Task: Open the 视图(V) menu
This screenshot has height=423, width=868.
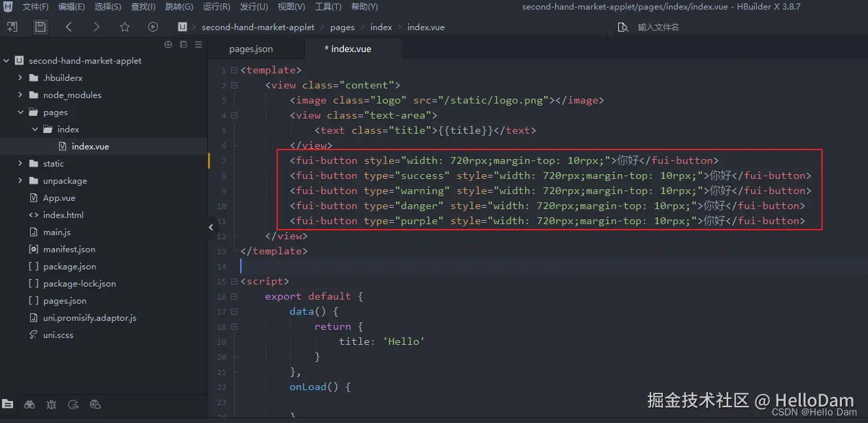Action: click(291, 7)
